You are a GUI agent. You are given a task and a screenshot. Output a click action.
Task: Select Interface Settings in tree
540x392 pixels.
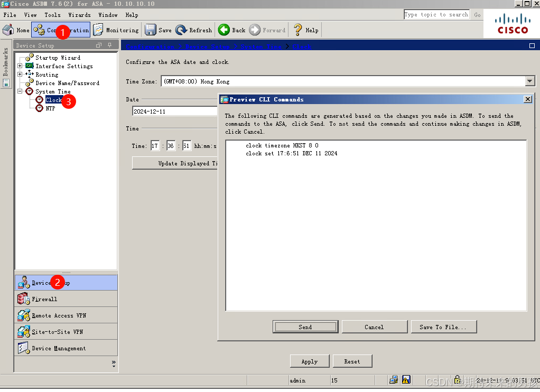pyautogui.click(x=64, y=66)
